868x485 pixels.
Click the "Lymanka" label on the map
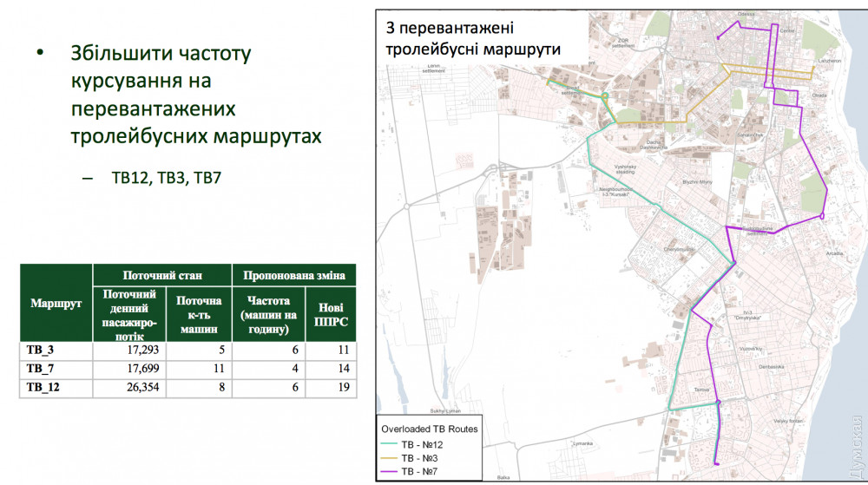pyautogui.click(x=582, y=444)
